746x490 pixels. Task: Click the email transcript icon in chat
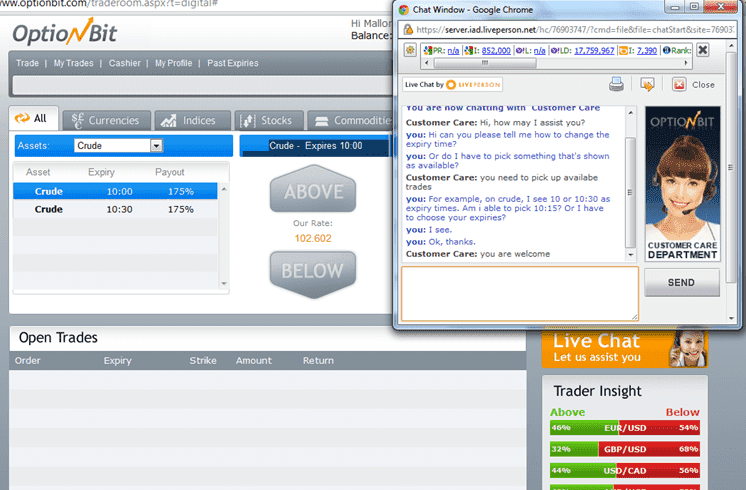coord(647,85)
